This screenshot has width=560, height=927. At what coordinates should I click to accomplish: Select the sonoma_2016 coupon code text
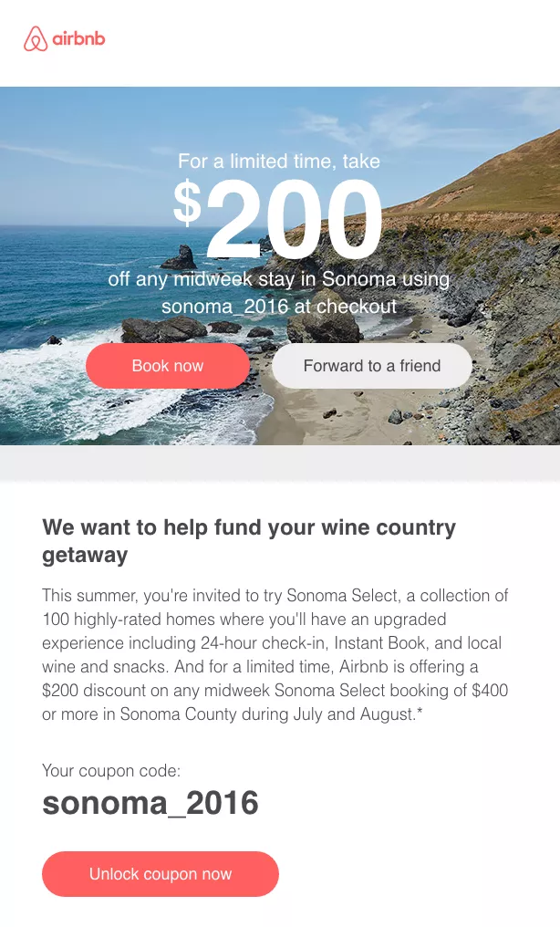150,804
